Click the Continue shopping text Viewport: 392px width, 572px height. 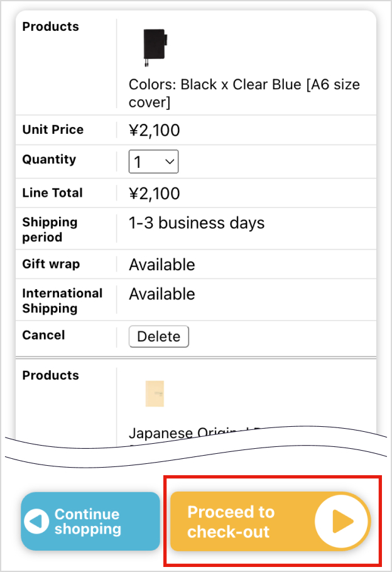[87, 522]
